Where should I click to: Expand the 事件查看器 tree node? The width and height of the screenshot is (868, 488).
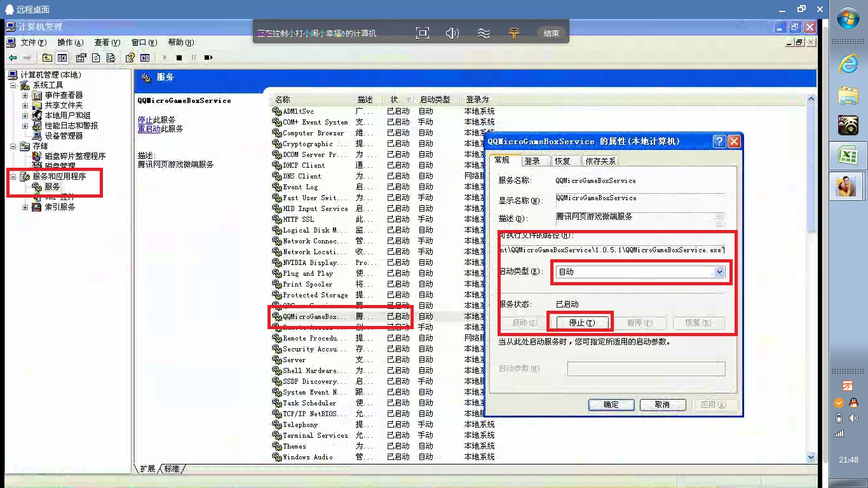pos(25,95)
